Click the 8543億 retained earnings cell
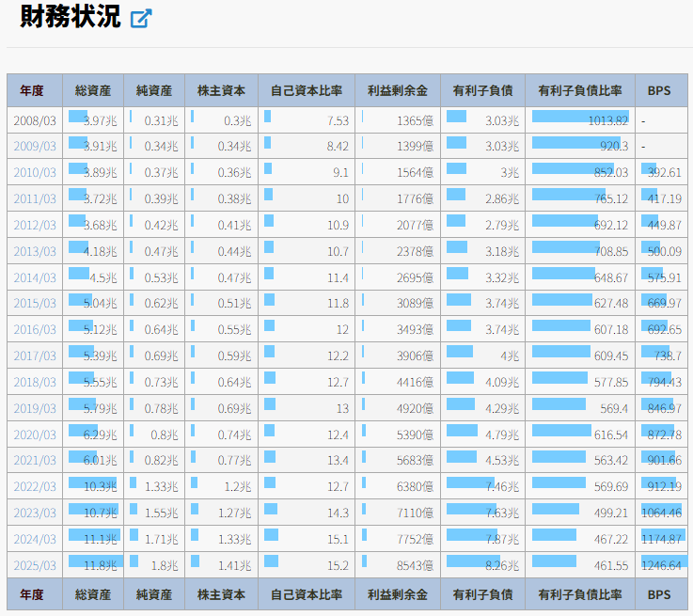This screenshot has height=616, width=693. (x=397, y=565)
